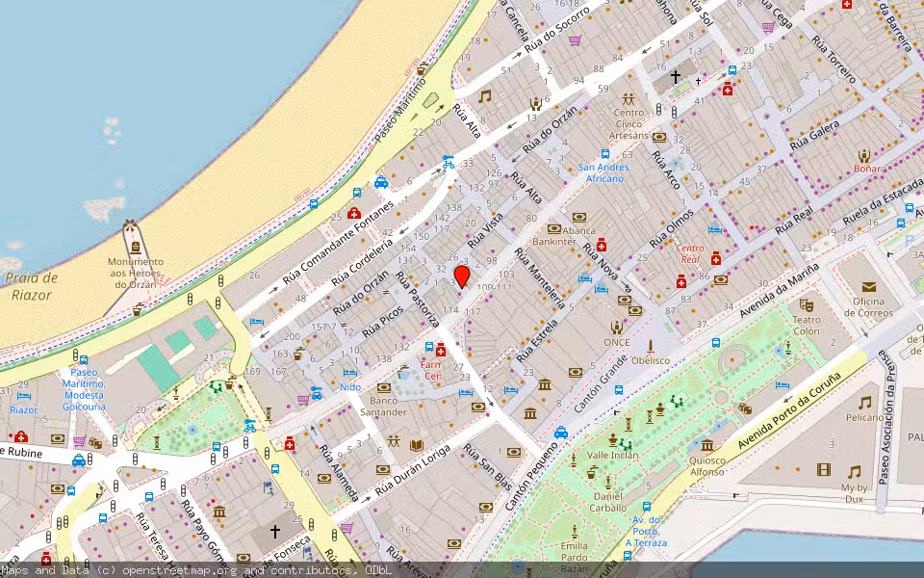Select the Avenida da Mariña label
Image resolution: width=924 pixels, height=578 pixels.
779,291
